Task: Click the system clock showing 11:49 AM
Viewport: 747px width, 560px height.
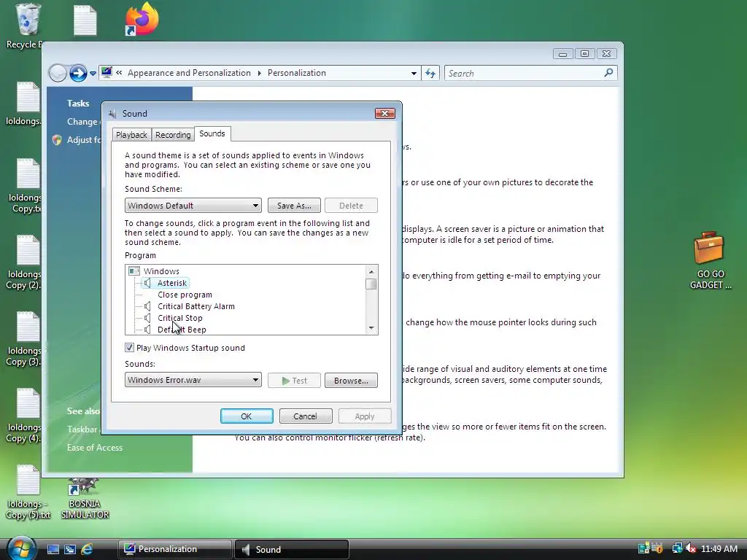Action: point(719,549)
